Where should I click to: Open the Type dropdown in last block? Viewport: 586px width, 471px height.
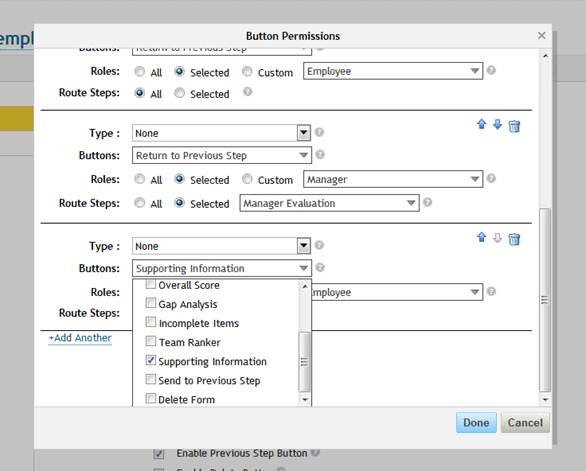point(221,246)
